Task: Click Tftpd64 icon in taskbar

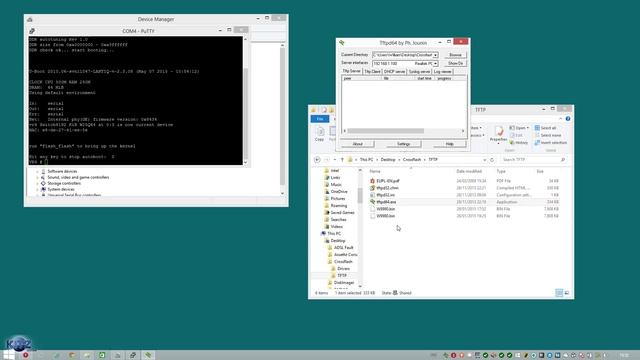Action: coord(149,355)
